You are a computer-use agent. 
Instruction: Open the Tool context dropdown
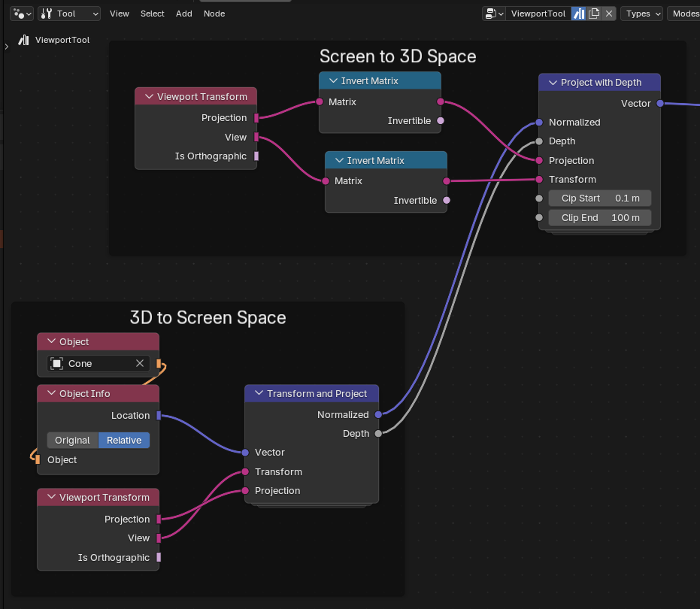[69, 14]
